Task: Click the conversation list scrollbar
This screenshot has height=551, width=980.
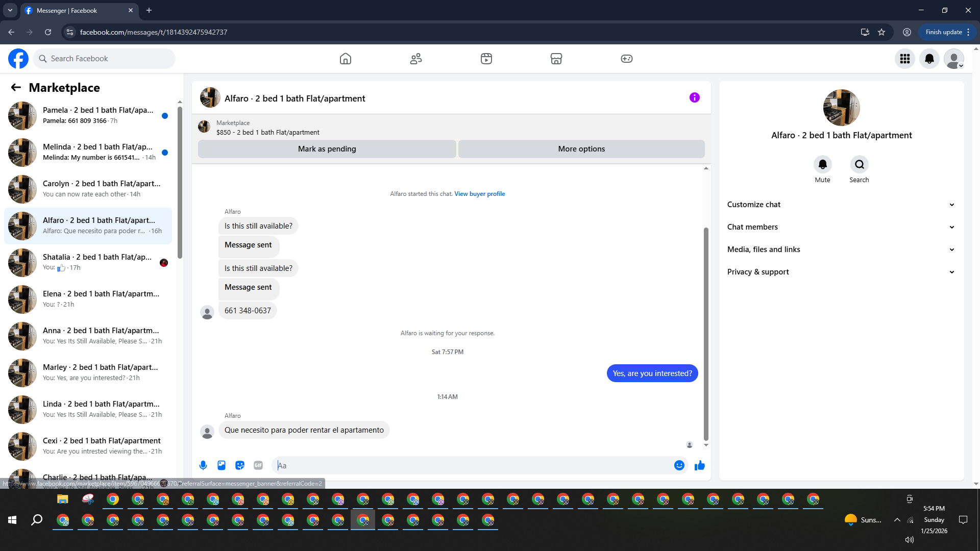Action: tap(180, 183)
